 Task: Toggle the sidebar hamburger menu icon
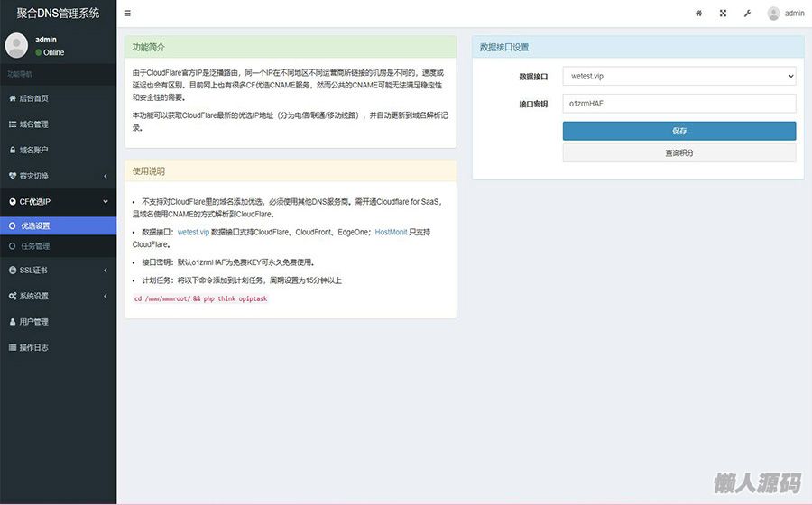(x=127, y=14)
